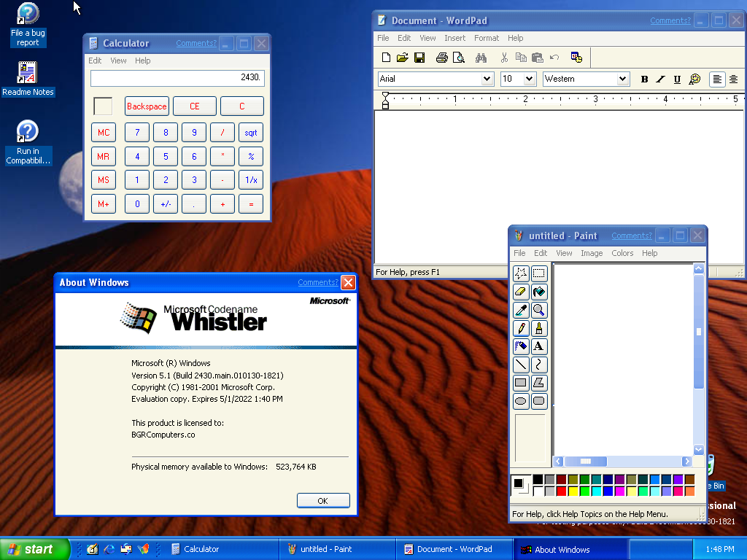Open the Readme Notes desktop icon
Viewport: 747px width, 560px height.
point(28,79)
